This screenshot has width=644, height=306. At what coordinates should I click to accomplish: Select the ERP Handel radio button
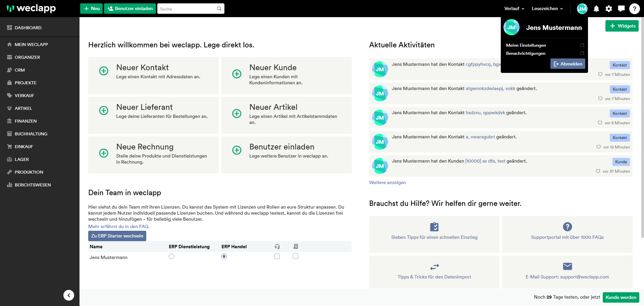coord(224,256)
